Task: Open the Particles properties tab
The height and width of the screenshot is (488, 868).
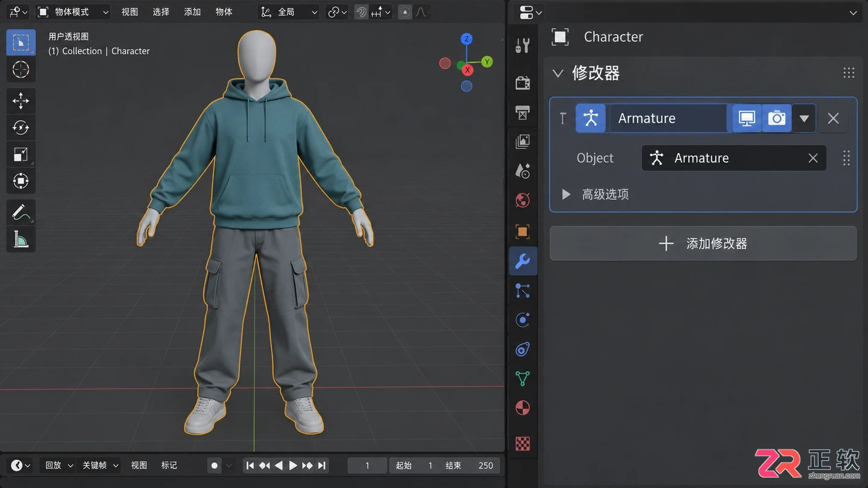Action: point(523,290)
